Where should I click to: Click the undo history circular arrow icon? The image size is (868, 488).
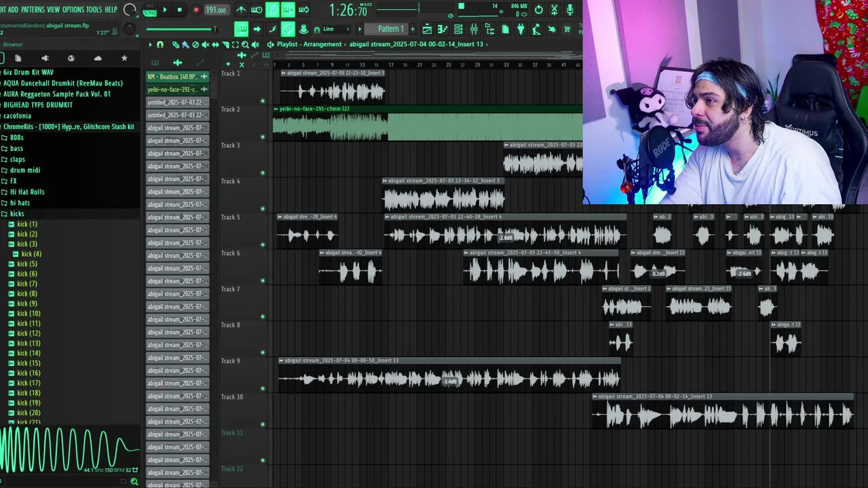tap(539, 9)
